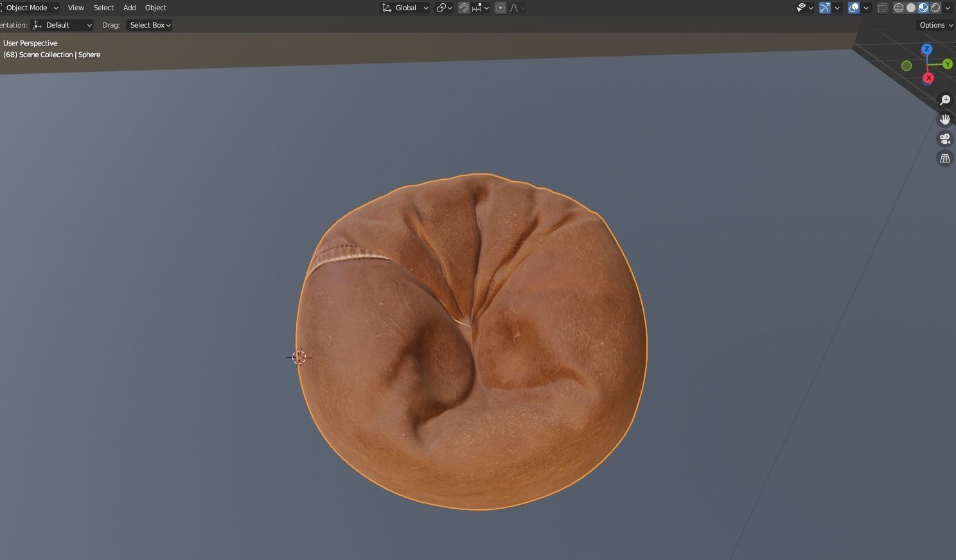The height and width of the screenshot is (560, 956).
Task: Open object visibility eye-arrow icon
Action: 801,8
